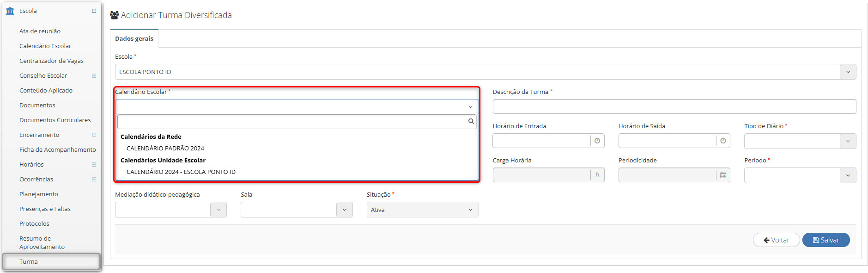Image resolution: width=868 pixels, height=273 pixels.
Task: Expand the Ocorrências submenu
Action: click(x=94, y=179)
